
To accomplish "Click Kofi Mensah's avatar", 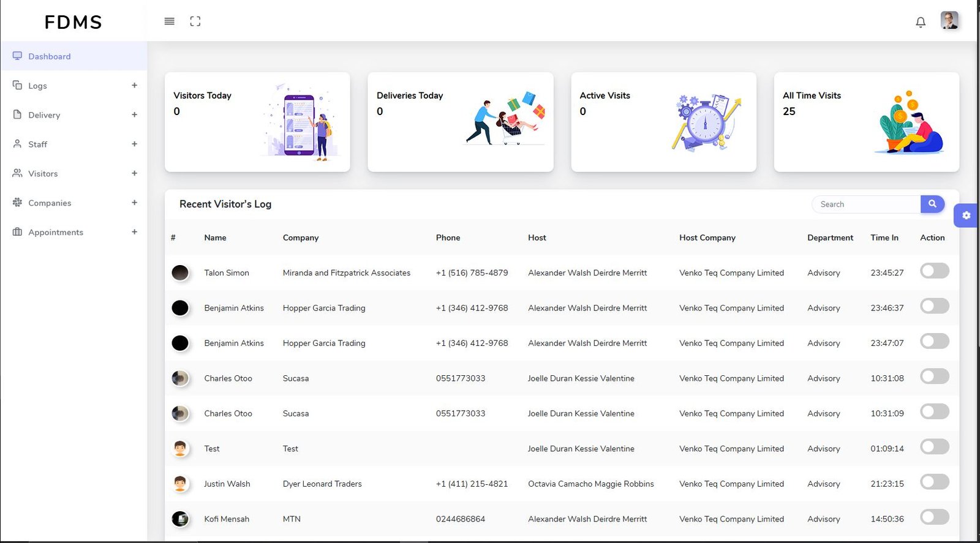I will pos(180,519).
